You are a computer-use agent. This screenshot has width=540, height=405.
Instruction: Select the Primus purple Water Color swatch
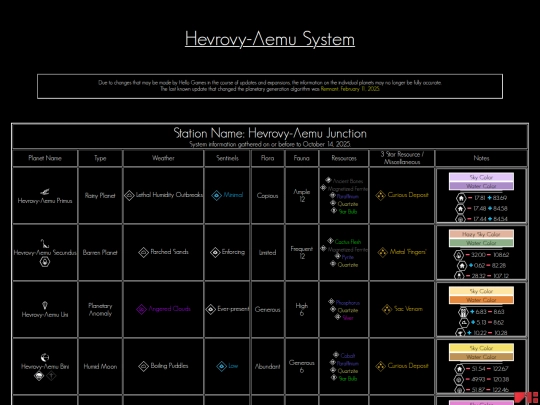coord(481,186)
